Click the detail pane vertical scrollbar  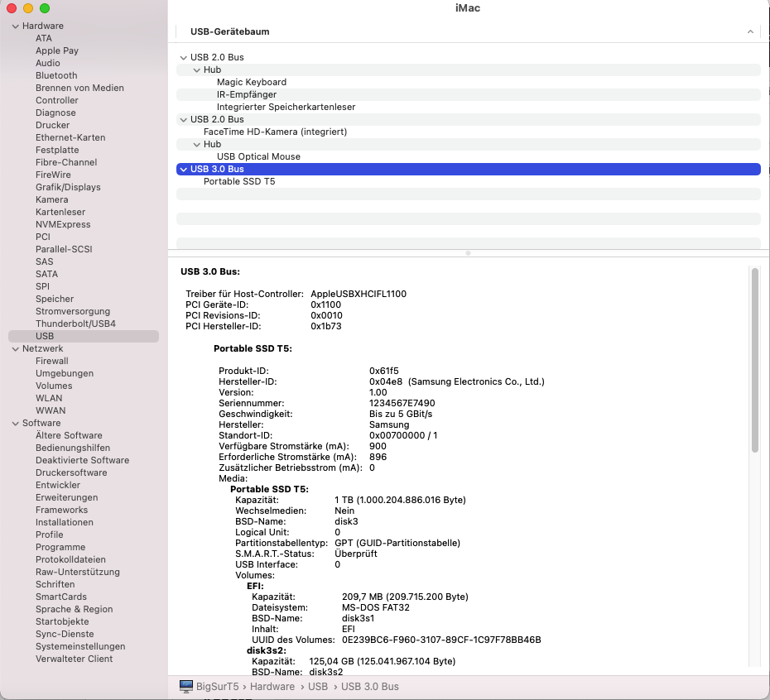coord(755,360)
